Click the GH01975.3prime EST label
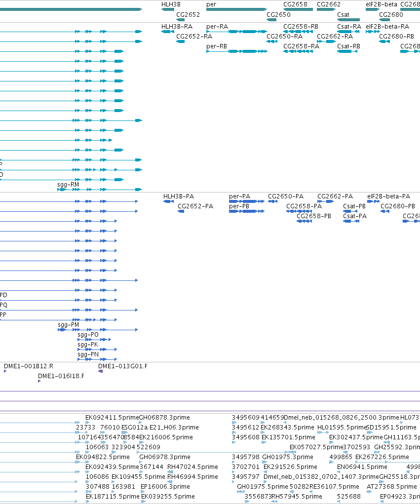Image resolution: width=420 pixels, height=504 pixels. click(288, 457)
